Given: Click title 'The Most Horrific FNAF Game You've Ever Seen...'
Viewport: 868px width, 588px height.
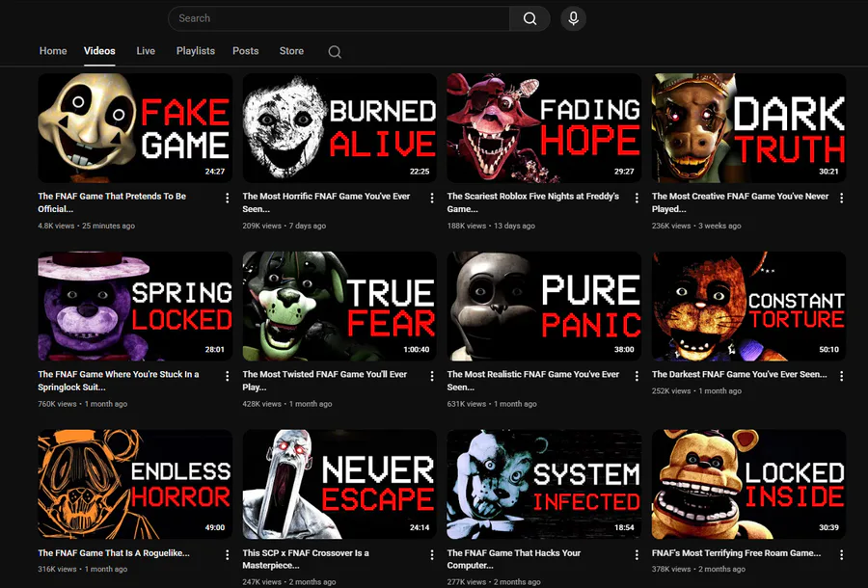Looking at the screenshot, I should 326,202.
